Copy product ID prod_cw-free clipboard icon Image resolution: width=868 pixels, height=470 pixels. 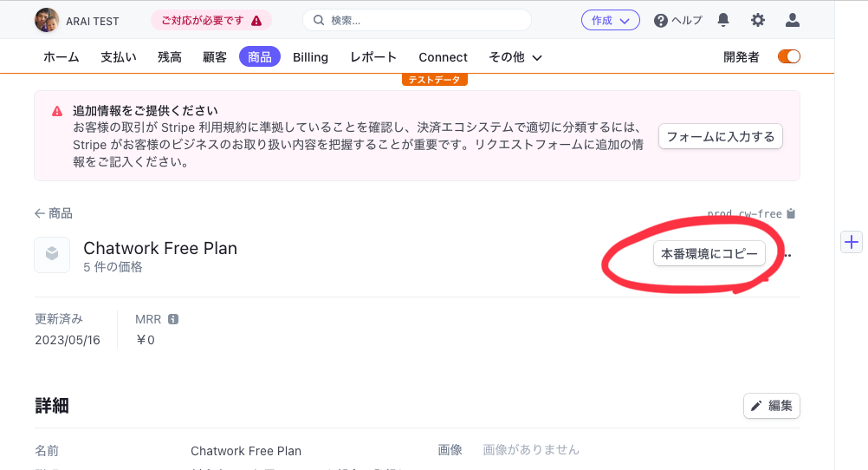(x=791, y=213)
